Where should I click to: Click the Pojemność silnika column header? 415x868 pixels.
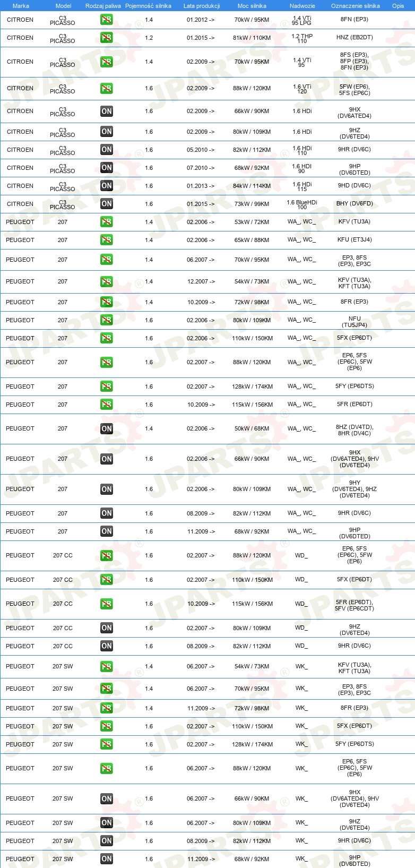coord(148,6)
